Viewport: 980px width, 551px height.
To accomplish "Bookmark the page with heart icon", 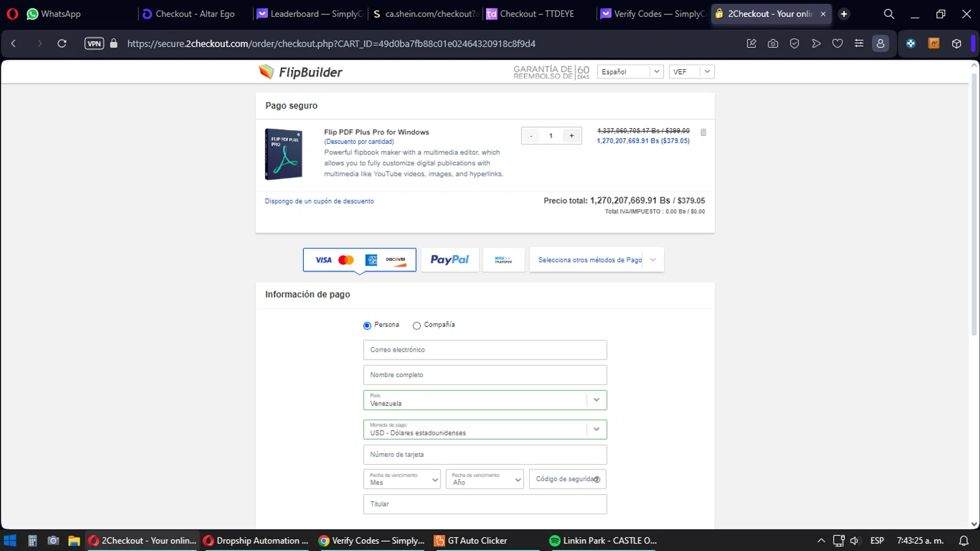I will tap(838, 44).
